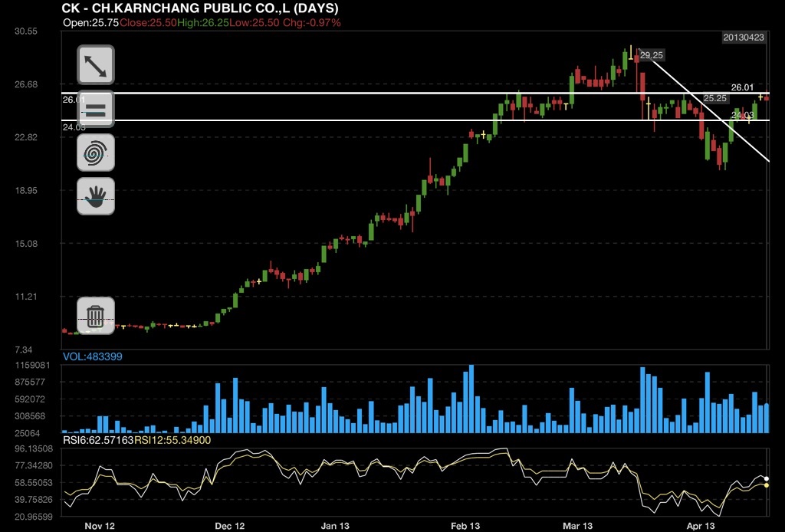Click the 15.08 price axis label
Image resolution: width=785 pixels, height=532 pixels.
(26, 243)
